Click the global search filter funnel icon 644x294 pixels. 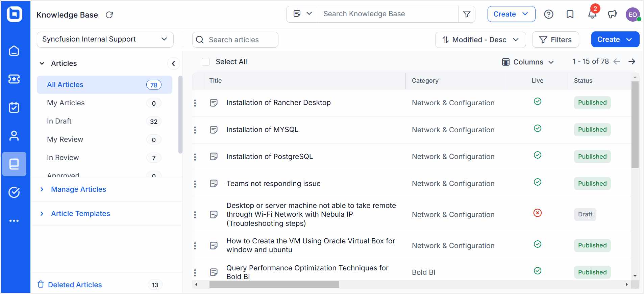click(467, 14)
